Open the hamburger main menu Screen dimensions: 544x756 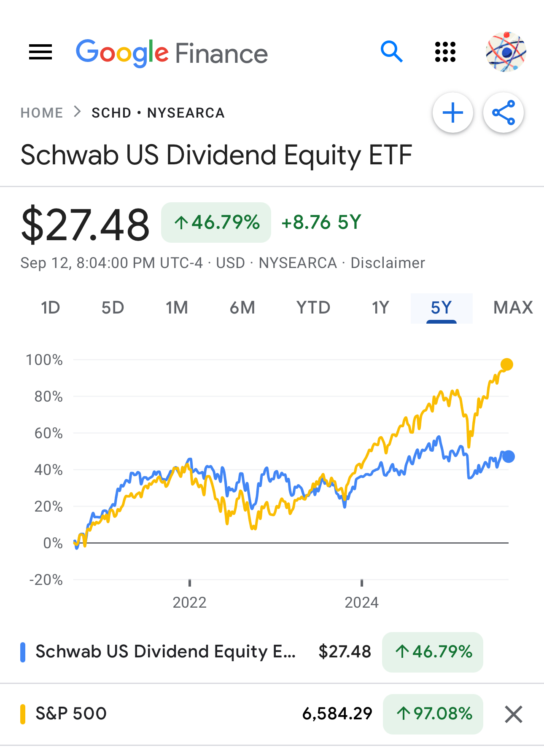pos(40,52)
